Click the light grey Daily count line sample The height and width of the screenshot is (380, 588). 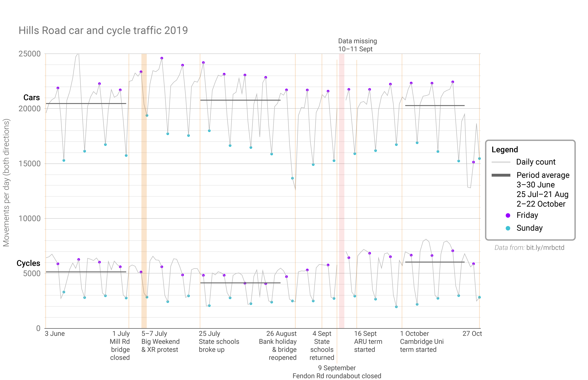click(501, 162)
